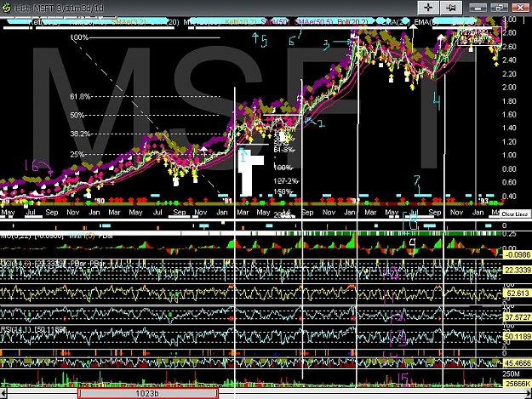
Task: Click the SMA(50) indicator label
Action: click(275, 22)
